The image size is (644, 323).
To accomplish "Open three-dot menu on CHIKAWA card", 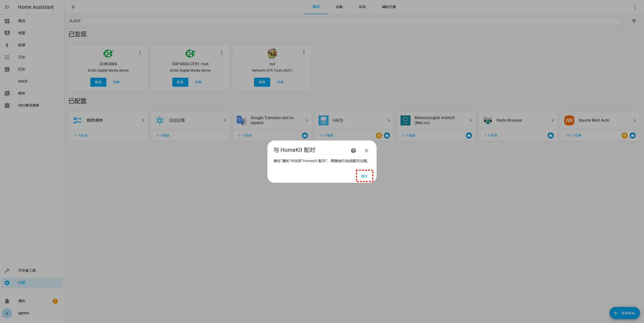I will point(140,53).
